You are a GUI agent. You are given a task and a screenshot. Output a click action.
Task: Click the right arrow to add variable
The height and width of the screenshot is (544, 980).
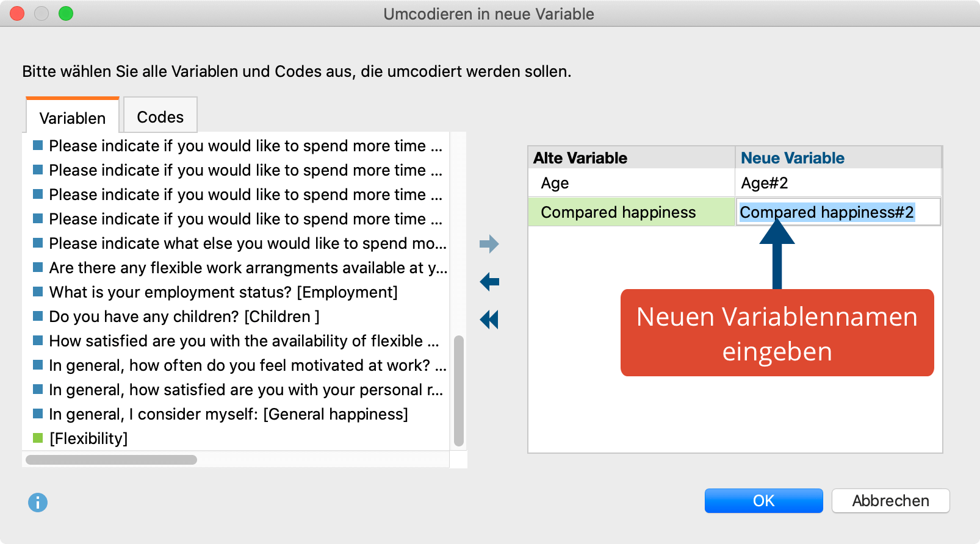[x=489, y=245]
